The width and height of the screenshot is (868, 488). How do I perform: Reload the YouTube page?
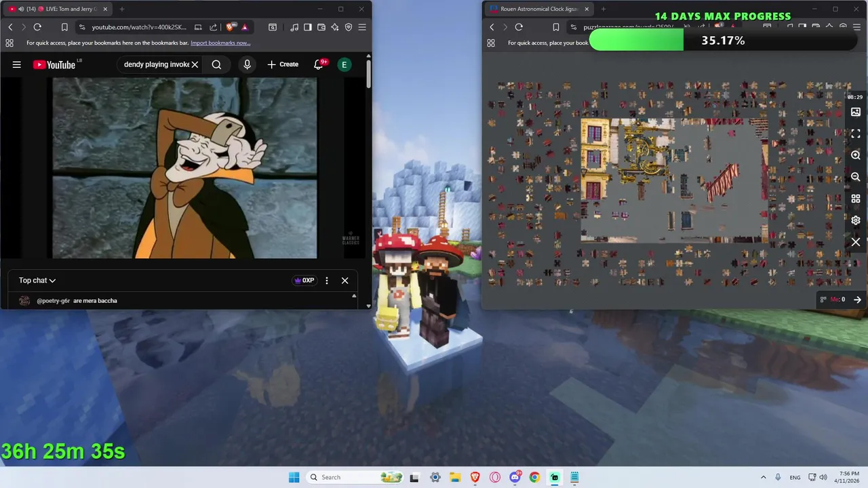point(37,27)
